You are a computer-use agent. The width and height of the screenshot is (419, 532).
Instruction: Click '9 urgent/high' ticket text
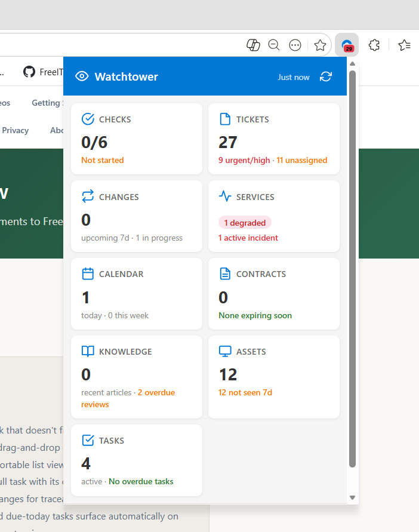point(244,160)
